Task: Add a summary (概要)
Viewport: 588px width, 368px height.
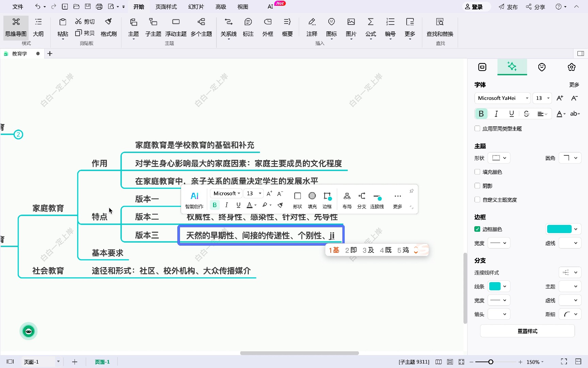Action: click(x=287, y=27)
